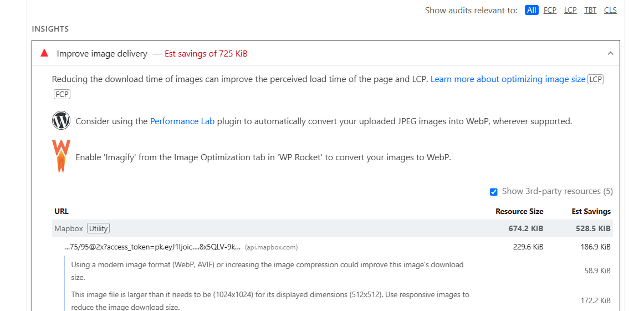Filter audits by FCP
644x311 pixels.
tap(550, 11)
